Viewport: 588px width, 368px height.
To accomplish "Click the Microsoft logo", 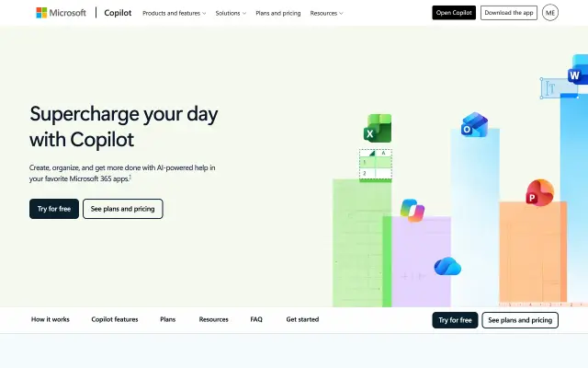I will pyautogui.click(x=61, y=13).
